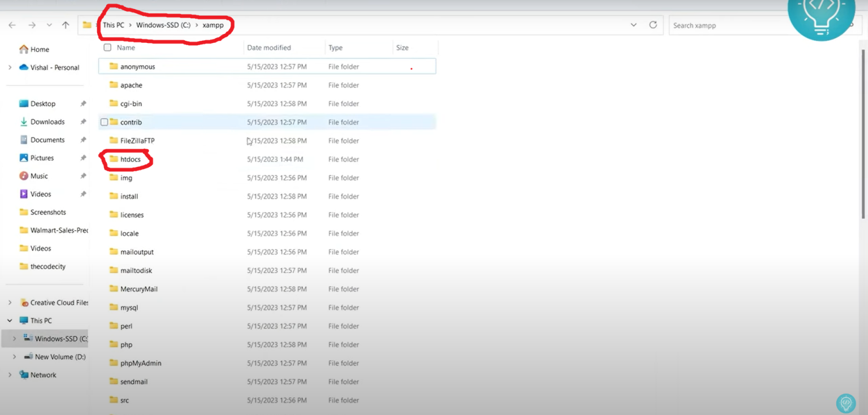The width and height of the screenshot is (868, 415).
Task: Refresh the xampp folder view
Action: 653,25
